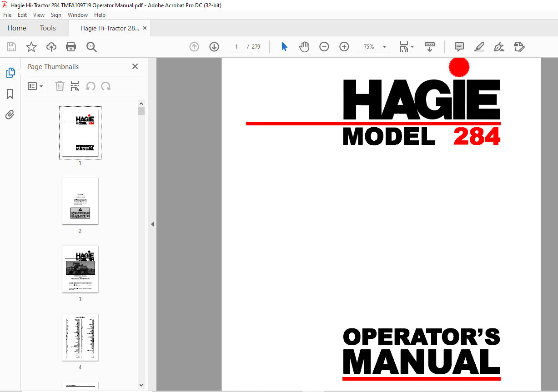The image size is (558, 392).
Task: Zoom out with minus icon
Action: [x=324, y=47]
